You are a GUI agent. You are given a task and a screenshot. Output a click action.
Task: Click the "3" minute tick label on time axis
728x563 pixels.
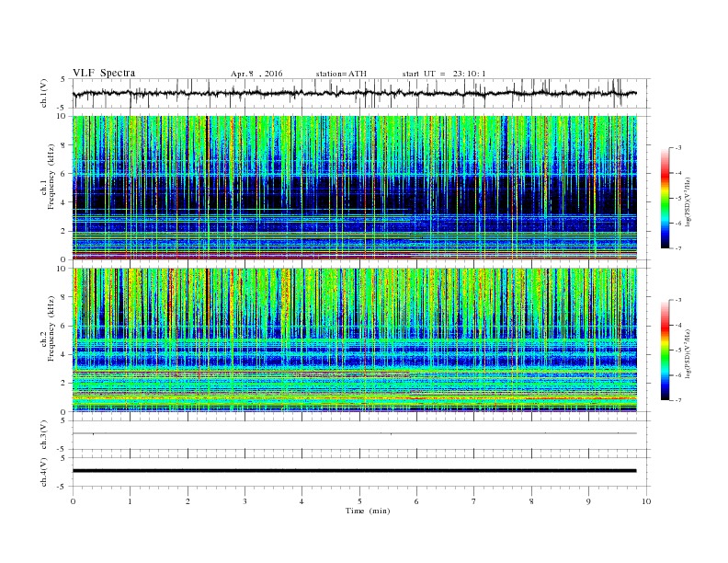click(x=245, y=501)
